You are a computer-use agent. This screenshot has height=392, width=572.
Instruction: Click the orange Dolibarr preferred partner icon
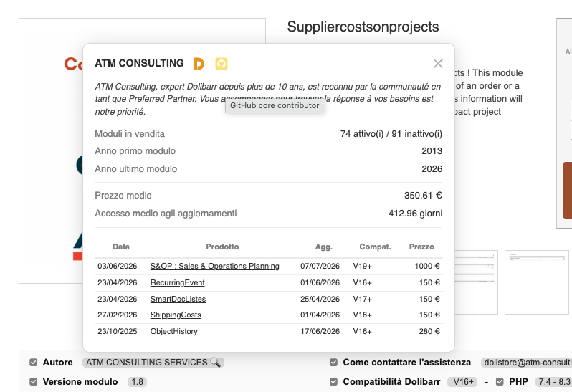tap(199, 64)
